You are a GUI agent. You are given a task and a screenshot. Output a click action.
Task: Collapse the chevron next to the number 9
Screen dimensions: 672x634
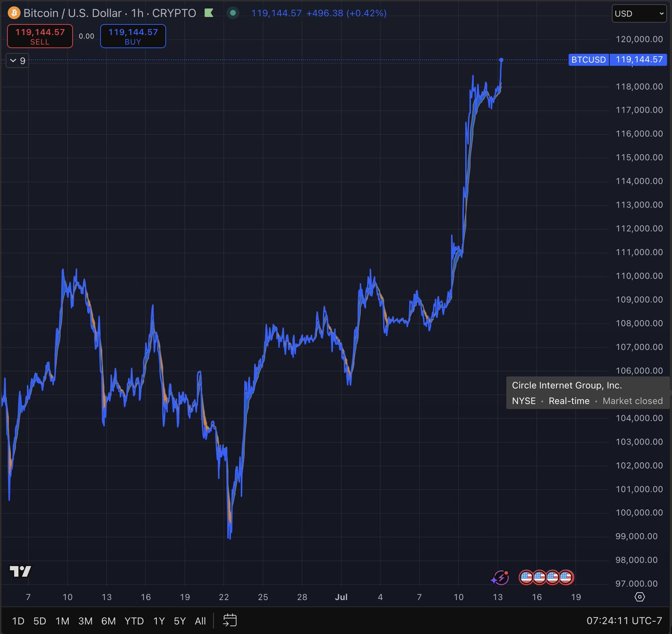coord(12,60)
